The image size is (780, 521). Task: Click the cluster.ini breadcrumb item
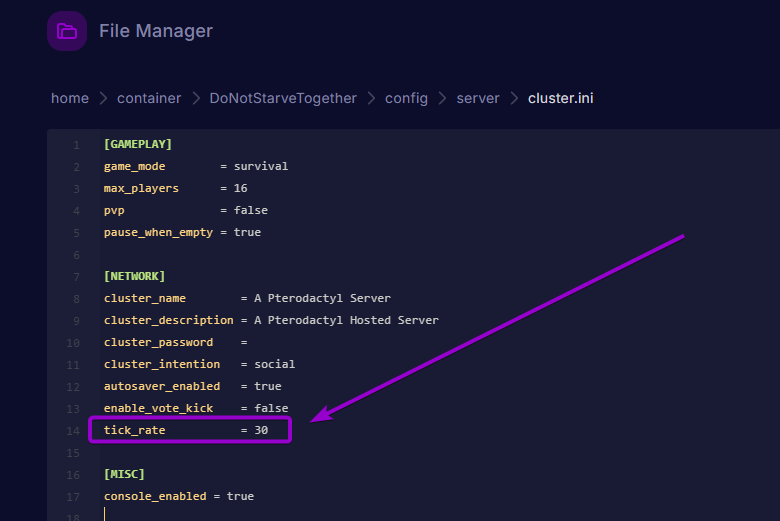[x=561, y=98]
